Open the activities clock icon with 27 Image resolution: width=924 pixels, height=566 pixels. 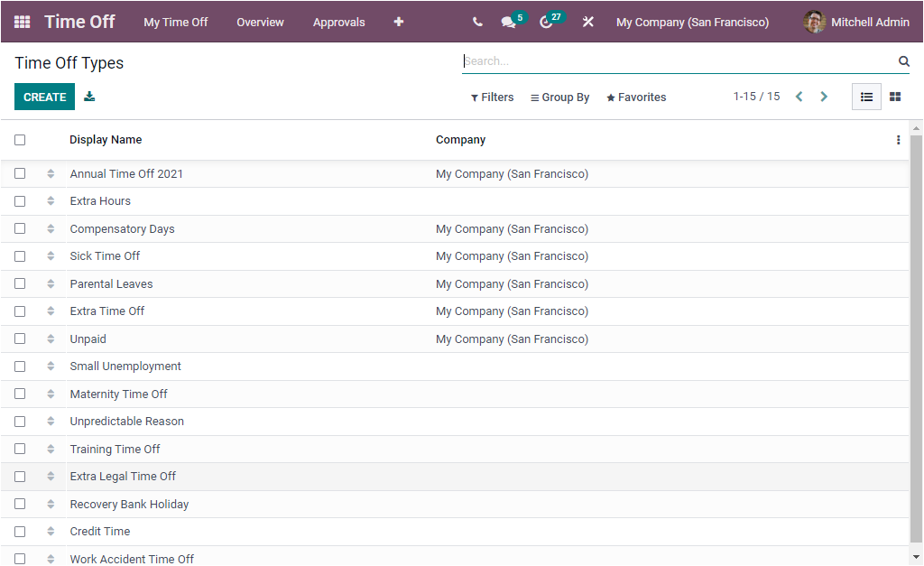[x=547, y=22]
